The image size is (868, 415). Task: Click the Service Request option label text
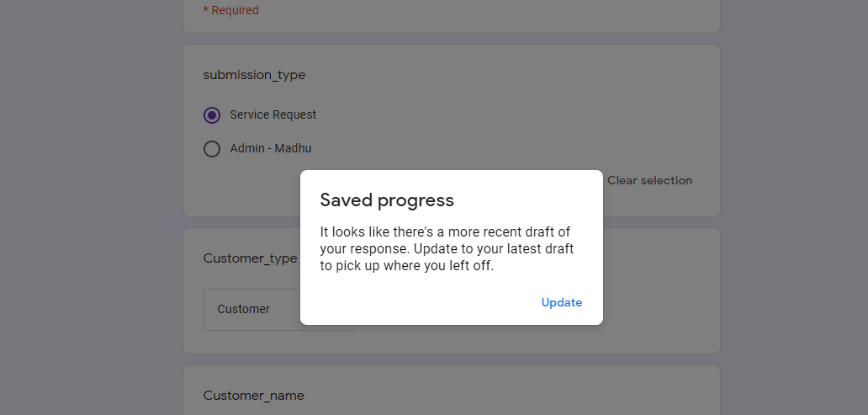click(273, 114)
